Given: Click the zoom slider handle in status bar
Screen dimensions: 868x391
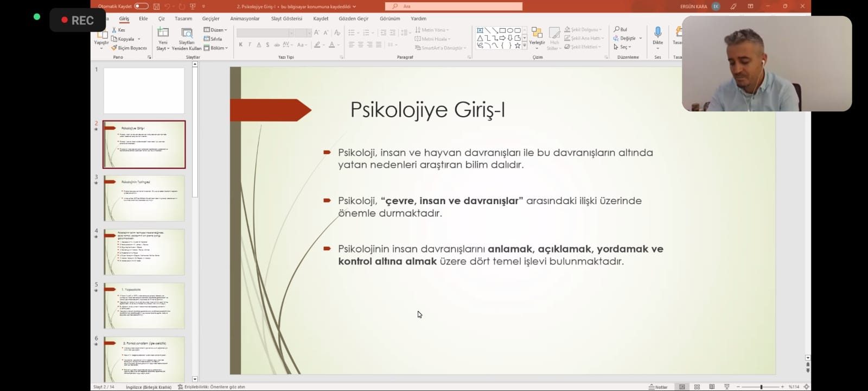Looking at the screenshot, I should click(762, 387).
